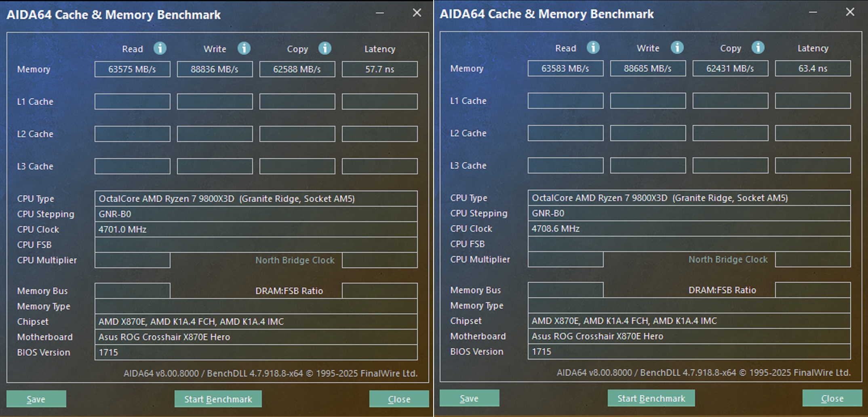Minimize the left benchmark window
Viewport: 868px width, 417px height.
[380, 13]
